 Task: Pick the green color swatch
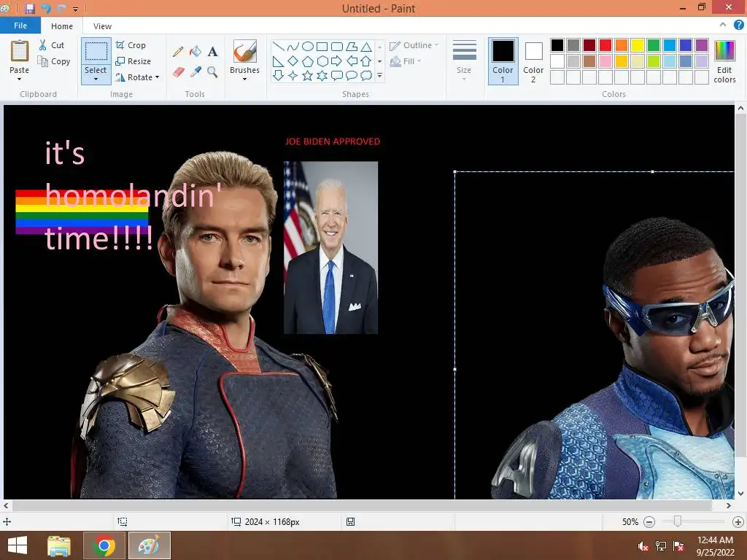[x=654, y=45]
